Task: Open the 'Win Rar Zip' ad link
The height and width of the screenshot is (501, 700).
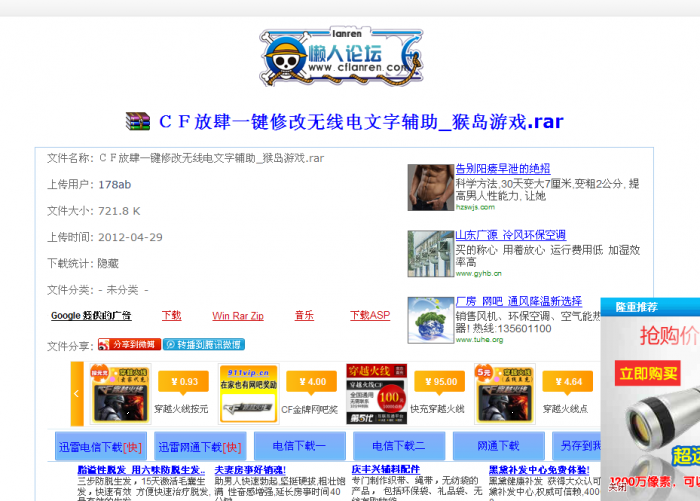Action: (238, 316)
